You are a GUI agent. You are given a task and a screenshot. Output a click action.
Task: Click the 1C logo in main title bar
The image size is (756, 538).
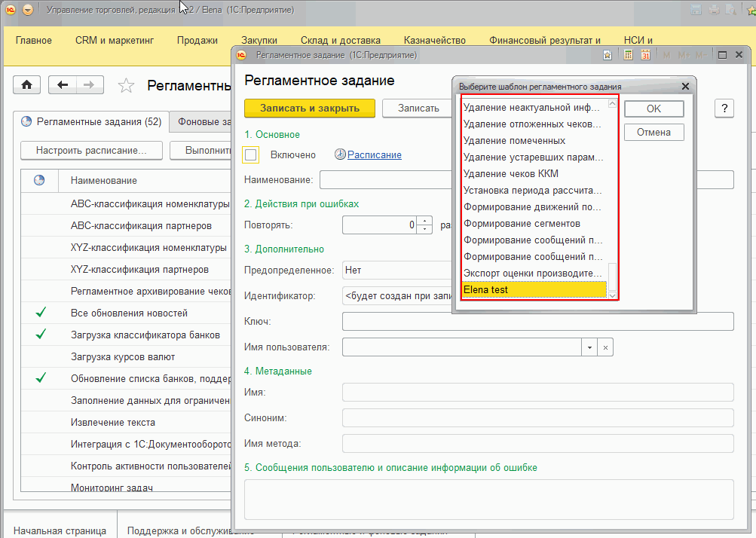click(x=10, y=10)
